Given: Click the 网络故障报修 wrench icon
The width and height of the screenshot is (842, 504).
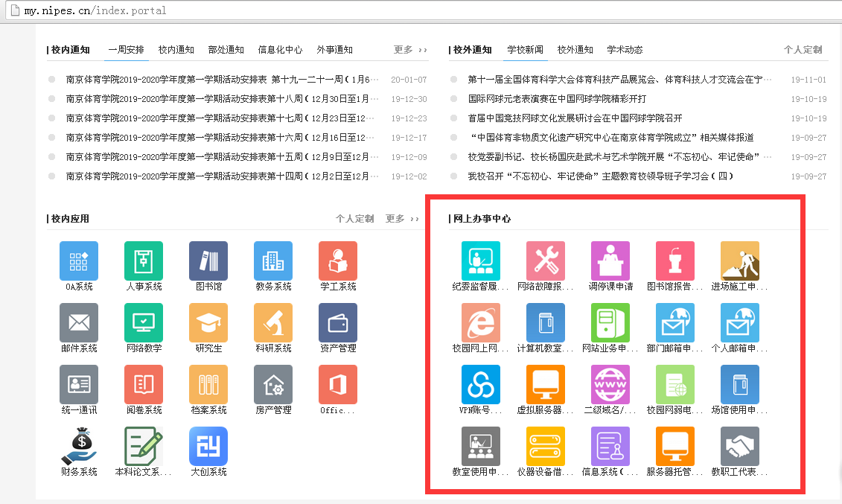Looking at the screenshot, I should (x=546, y=261).
